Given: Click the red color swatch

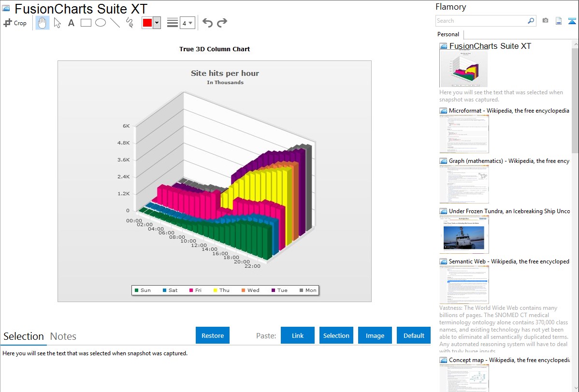Looking at the screenshot, I should click(x=147, y=23).
